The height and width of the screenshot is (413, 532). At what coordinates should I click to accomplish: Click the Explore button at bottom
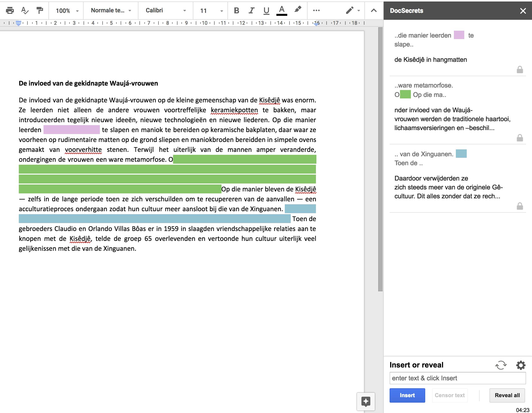[366, 401]
